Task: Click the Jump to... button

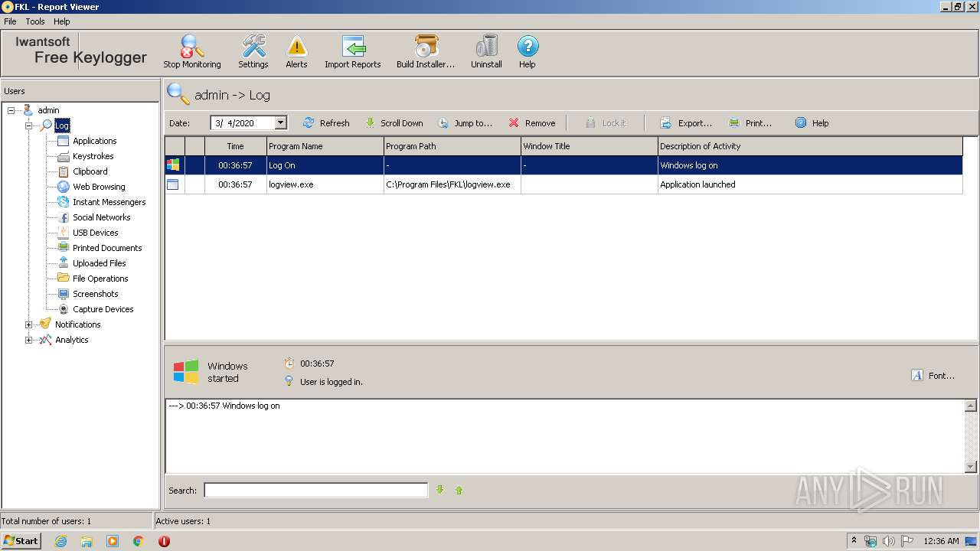Action: pos(465,122)
